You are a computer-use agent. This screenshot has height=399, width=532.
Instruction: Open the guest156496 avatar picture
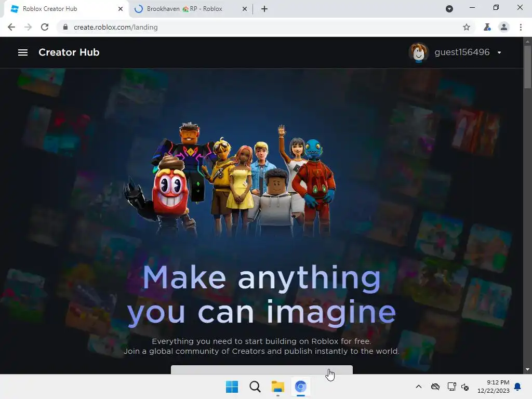pos(418,52)
